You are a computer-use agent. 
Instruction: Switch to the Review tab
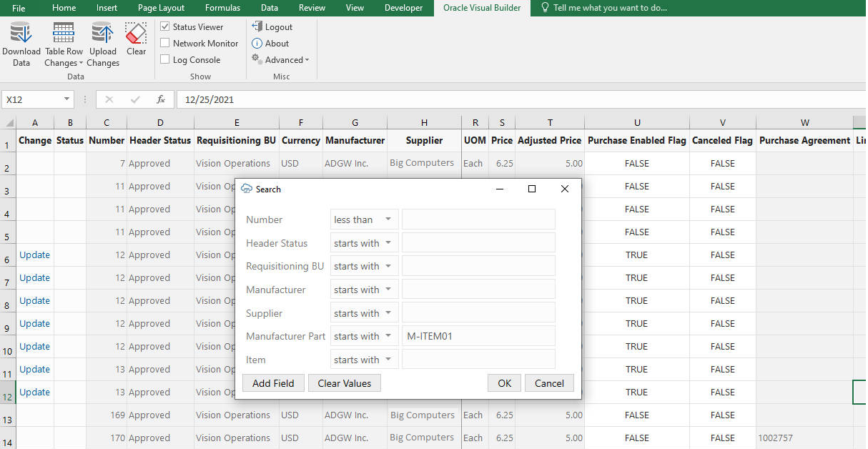(312, 8)
